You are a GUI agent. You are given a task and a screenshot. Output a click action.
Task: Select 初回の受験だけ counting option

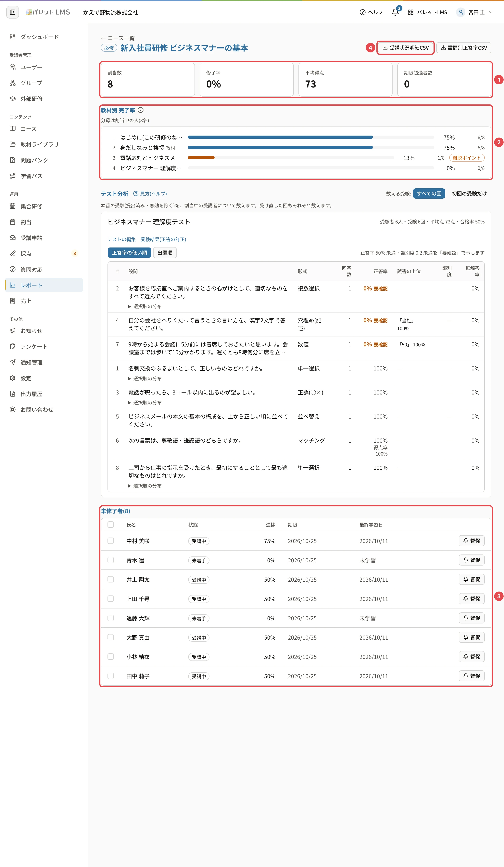tap(469, 194)
